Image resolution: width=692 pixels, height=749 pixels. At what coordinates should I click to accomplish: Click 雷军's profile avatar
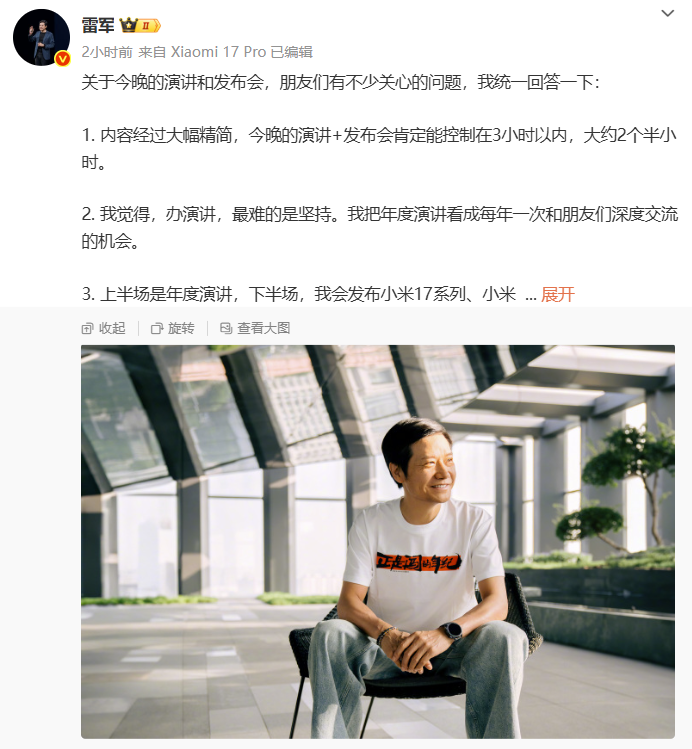pos(42,37)
